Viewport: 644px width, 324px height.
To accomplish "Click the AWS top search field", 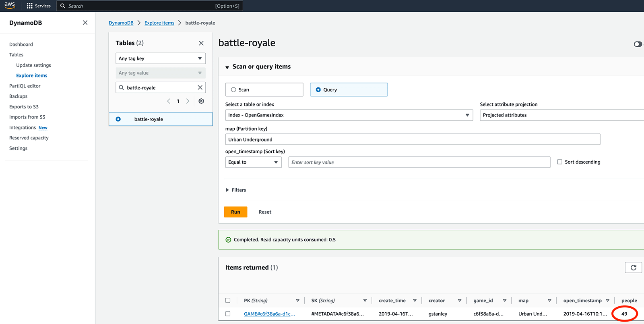I will tap(149, 6).
